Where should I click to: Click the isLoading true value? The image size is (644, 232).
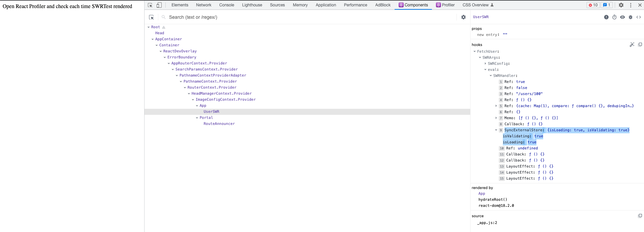[x=532, y=142]
